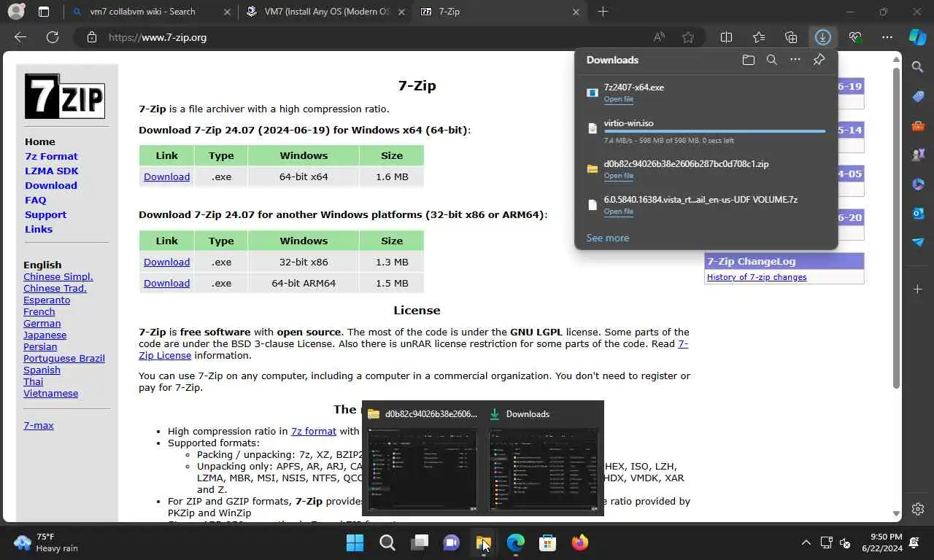Open sidebar Shopping tag icon

click(918, 96)
